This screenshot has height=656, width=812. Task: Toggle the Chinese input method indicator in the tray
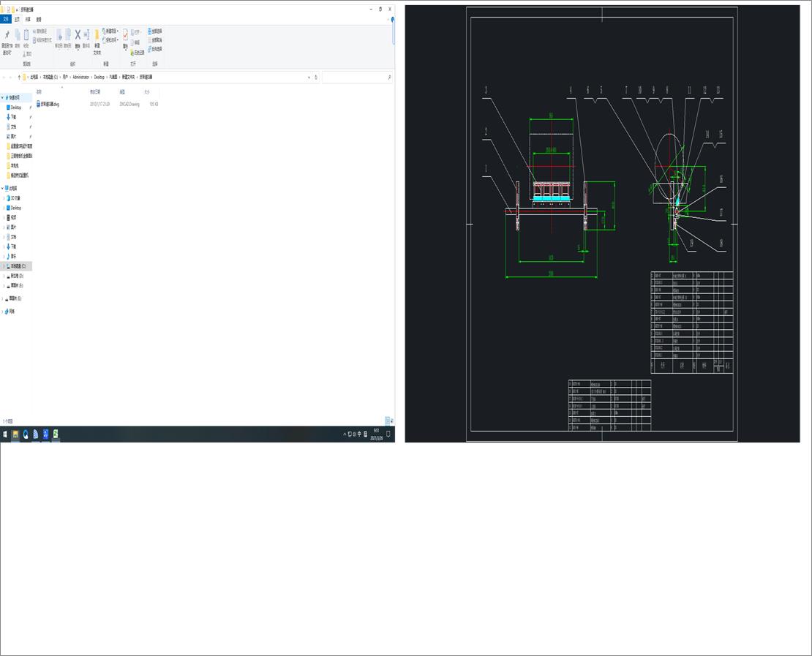coord(359,434)
